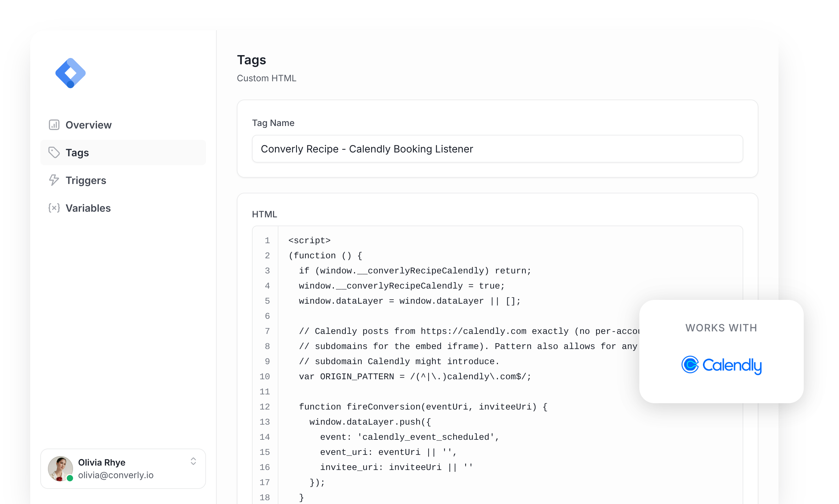Click the WORKS WITH label

tap(721, 328)
